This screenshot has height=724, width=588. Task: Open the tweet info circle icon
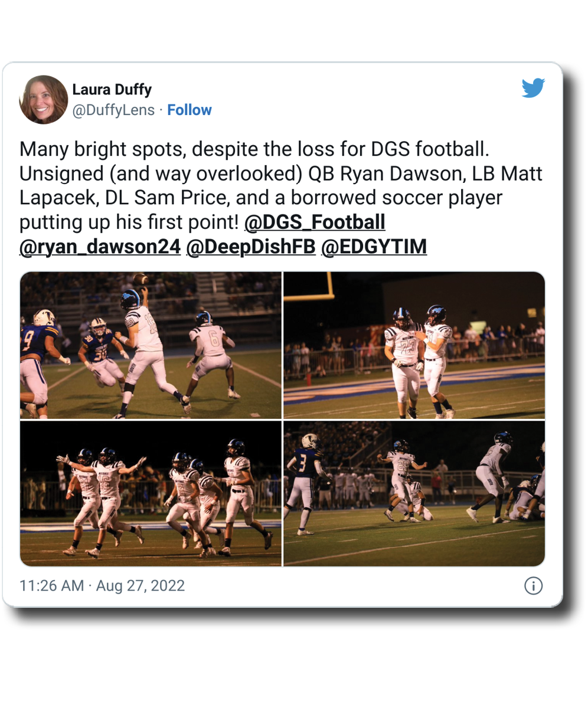coord(533,586)
